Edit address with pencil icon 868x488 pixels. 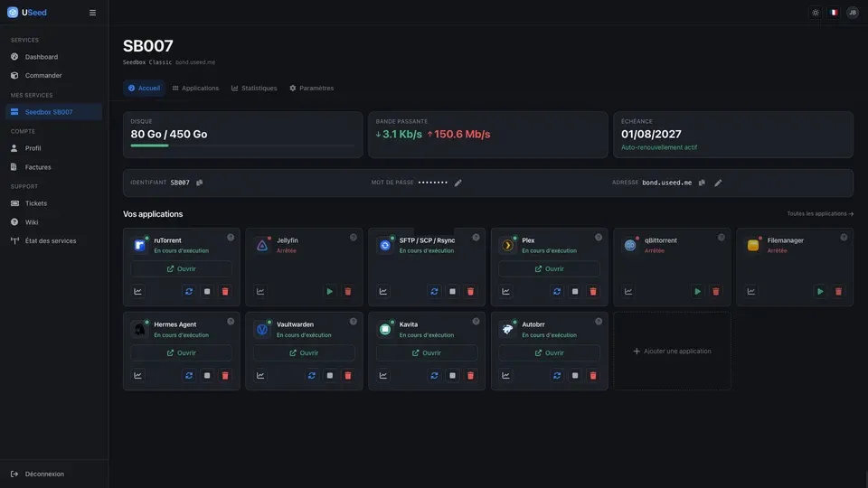click(x=718, y=183)
